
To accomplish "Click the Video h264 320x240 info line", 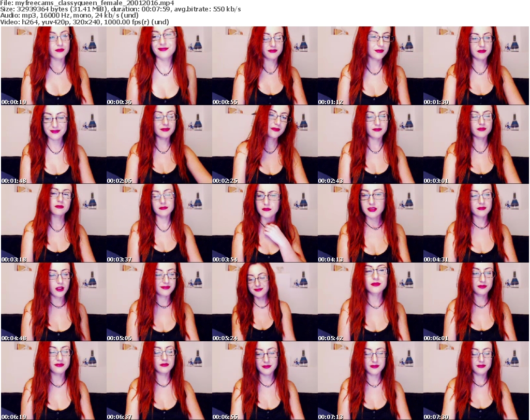I will pyautogui.click(x=84, y=22).
